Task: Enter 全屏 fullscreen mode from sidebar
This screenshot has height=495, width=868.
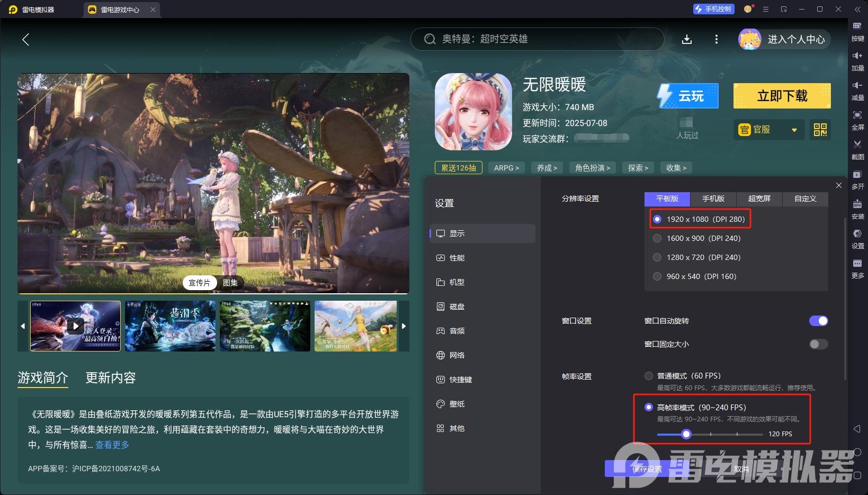Action: click(857, 120)
